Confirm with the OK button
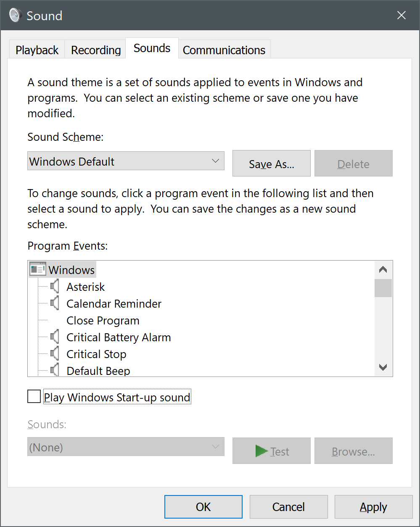The image size is (420, 527). (x=203, y=507)
